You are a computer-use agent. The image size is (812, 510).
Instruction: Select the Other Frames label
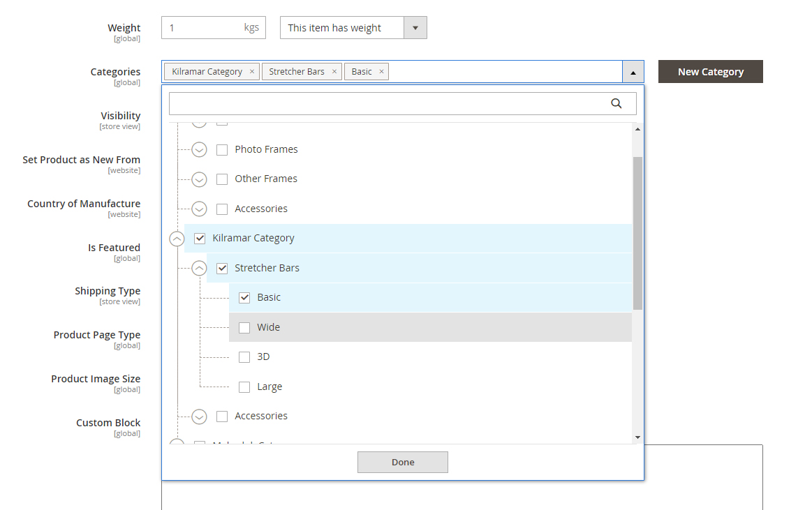click(x=265, y=179)
